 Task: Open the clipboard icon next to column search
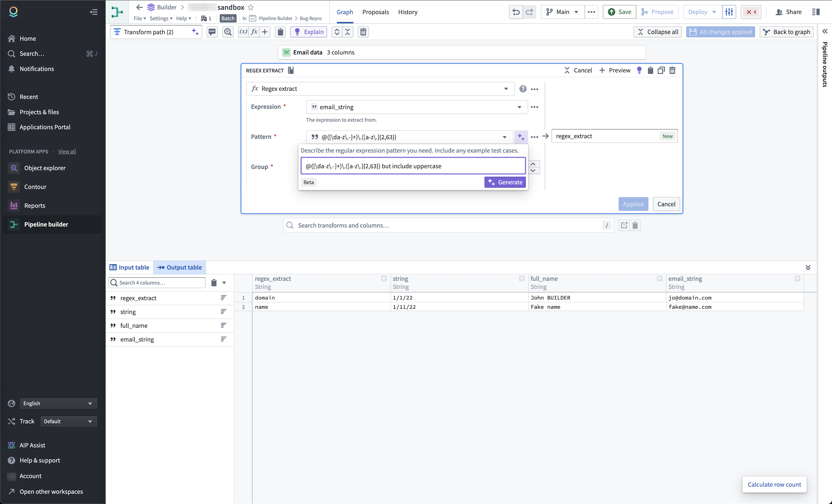[x=214, y=283]
